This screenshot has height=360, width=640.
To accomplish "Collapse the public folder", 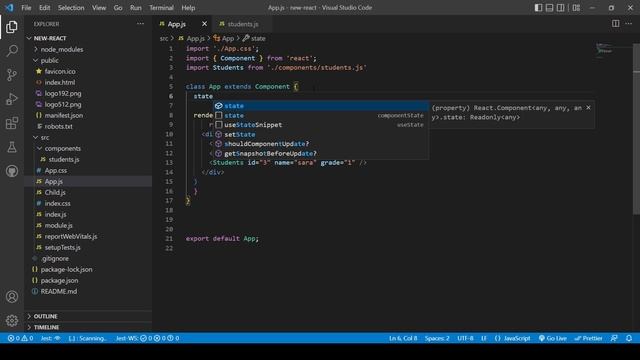I will [x=88, y=60].
